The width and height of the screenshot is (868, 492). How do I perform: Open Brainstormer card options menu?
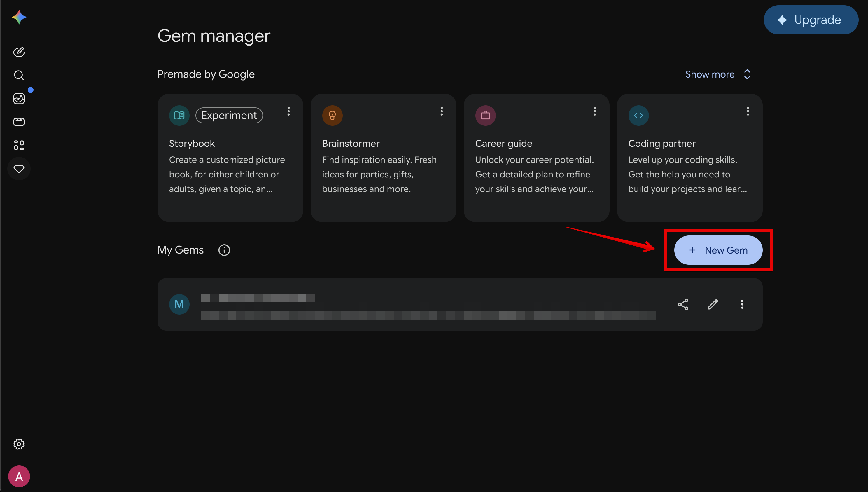(x=441, y=111)
